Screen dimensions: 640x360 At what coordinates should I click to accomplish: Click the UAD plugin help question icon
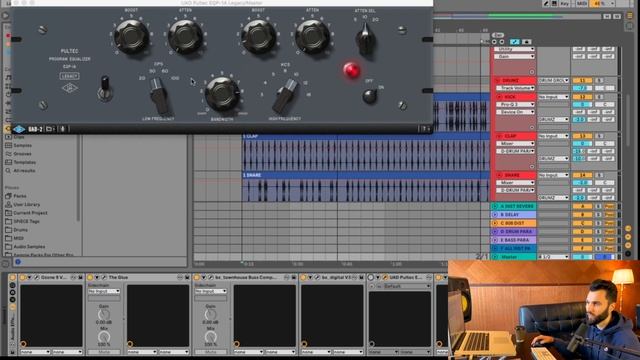point(424,129)
